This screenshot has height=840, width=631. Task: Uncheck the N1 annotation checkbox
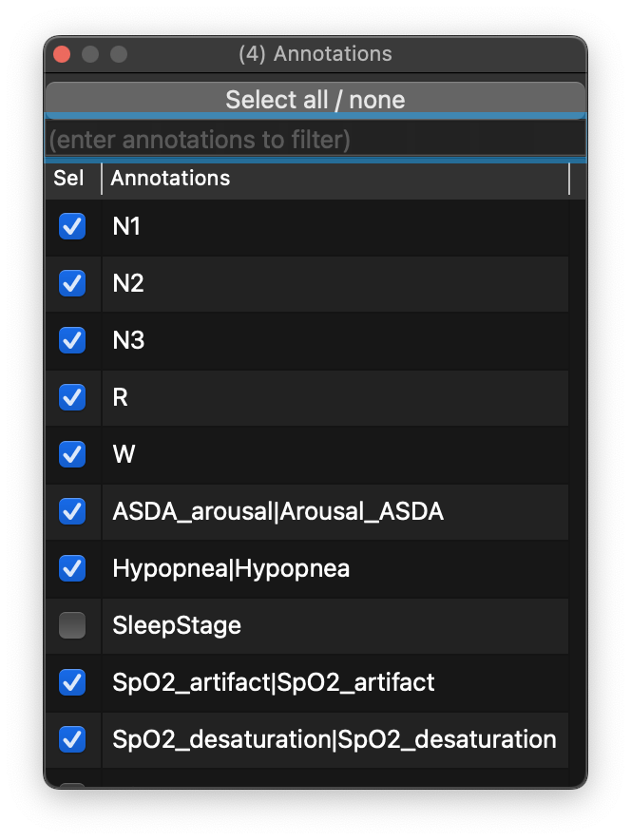[72, 226]
